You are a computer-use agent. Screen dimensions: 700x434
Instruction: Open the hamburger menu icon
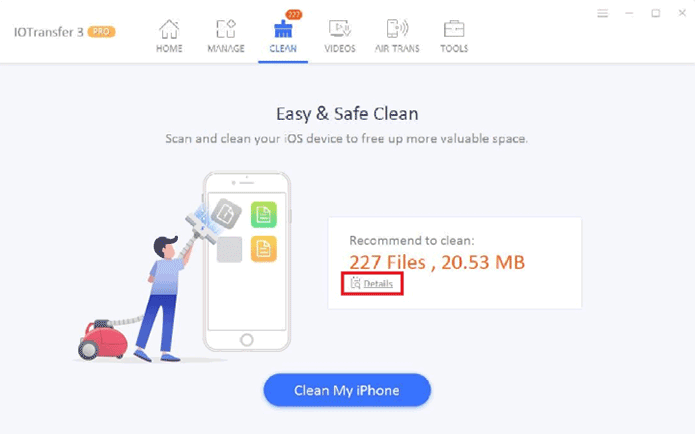(x=603, y=13)
